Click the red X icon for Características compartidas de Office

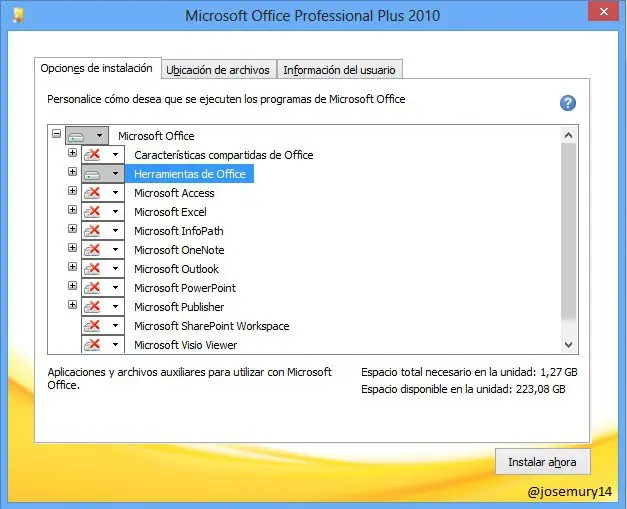[92, 154]
